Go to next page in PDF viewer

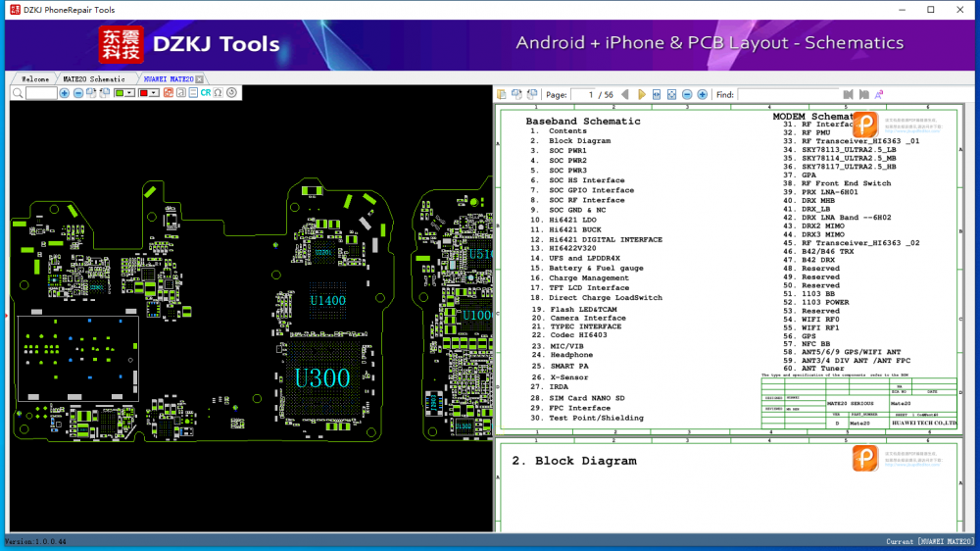[x=642, y=94]
